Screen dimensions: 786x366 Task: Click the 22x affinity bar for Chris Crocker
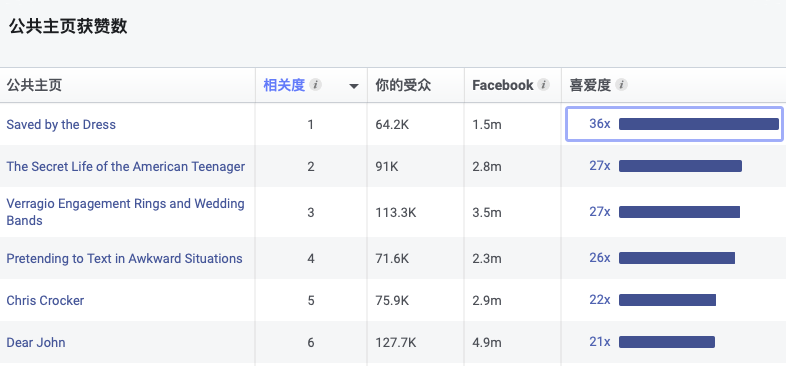(667, 300)
